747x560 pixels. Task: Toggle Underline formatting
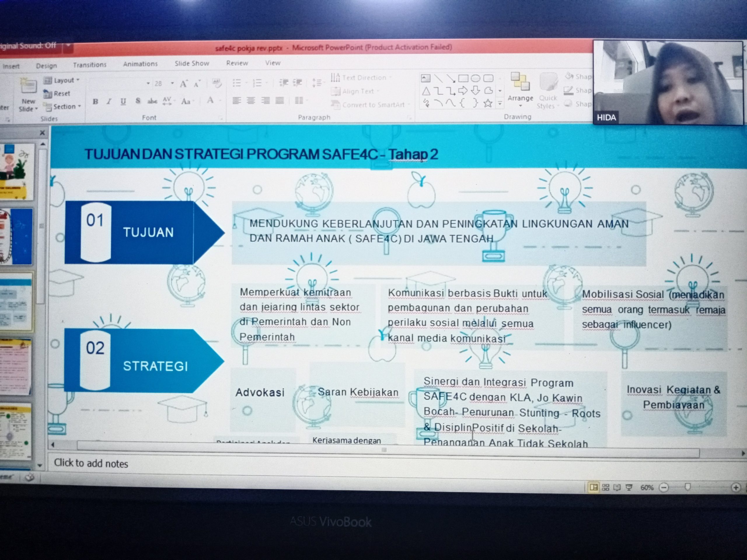[x=123, y=101]
